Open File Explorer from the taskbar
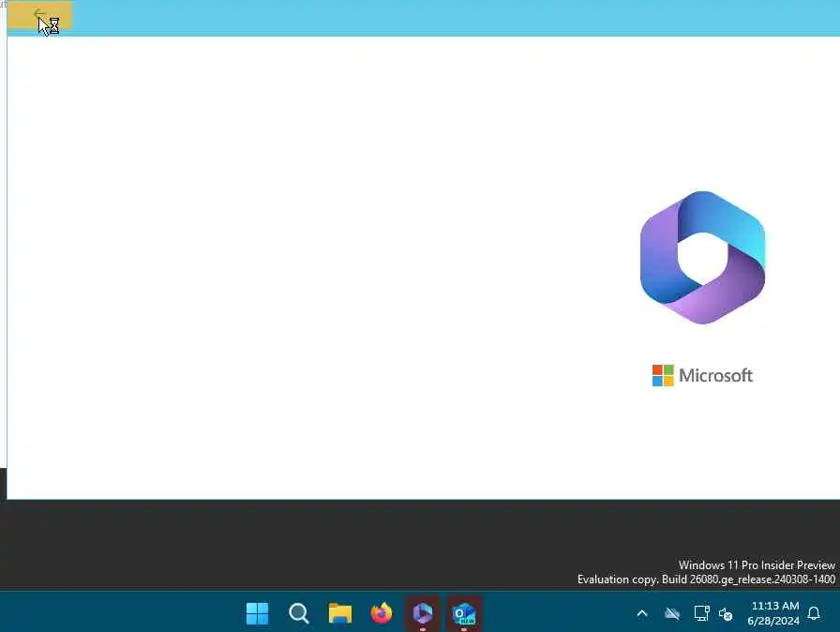 340,613
